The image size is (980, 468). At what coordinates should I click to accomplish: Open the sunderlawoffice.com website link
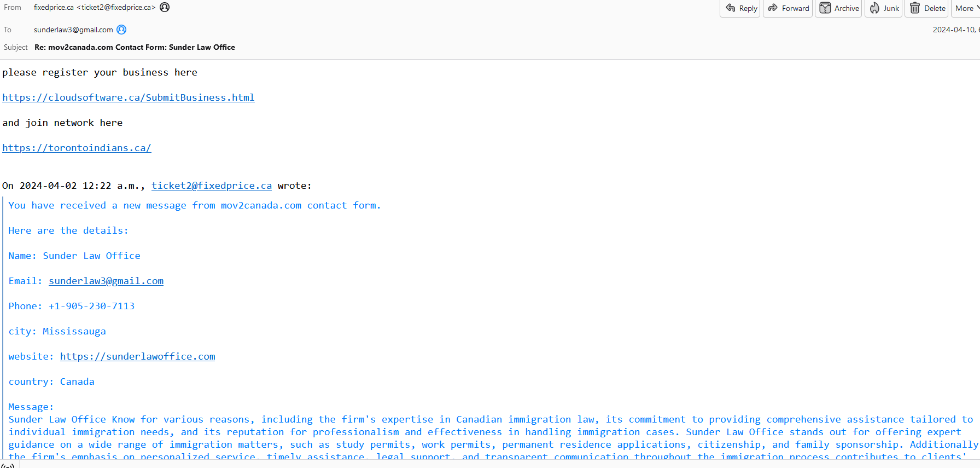137,356
